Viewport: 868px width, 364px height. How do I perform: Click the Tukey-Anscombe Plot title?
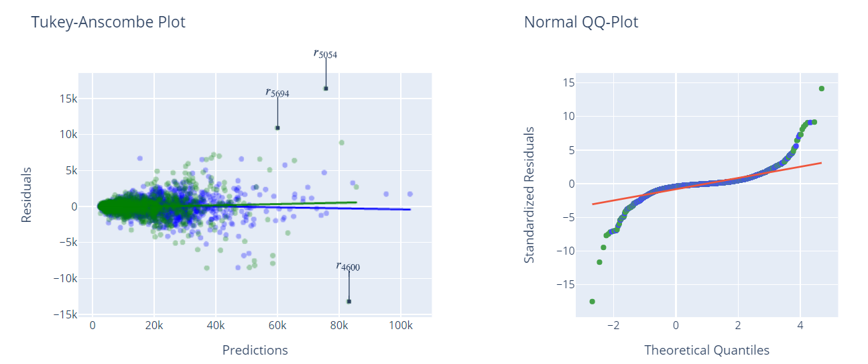pos(109,22)
